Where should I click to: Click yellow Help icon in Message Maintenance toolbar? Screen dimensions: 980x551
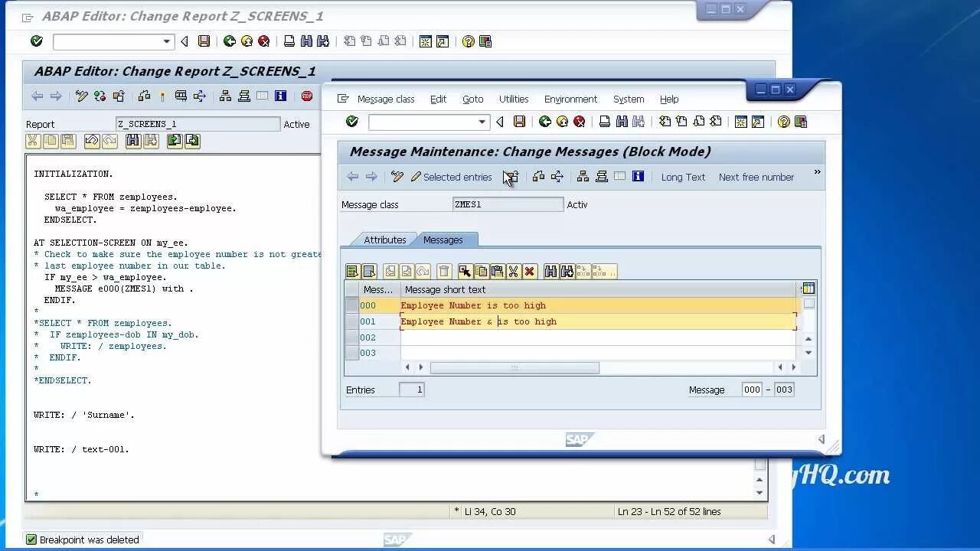pyautogui.click(x=783, y=122)
